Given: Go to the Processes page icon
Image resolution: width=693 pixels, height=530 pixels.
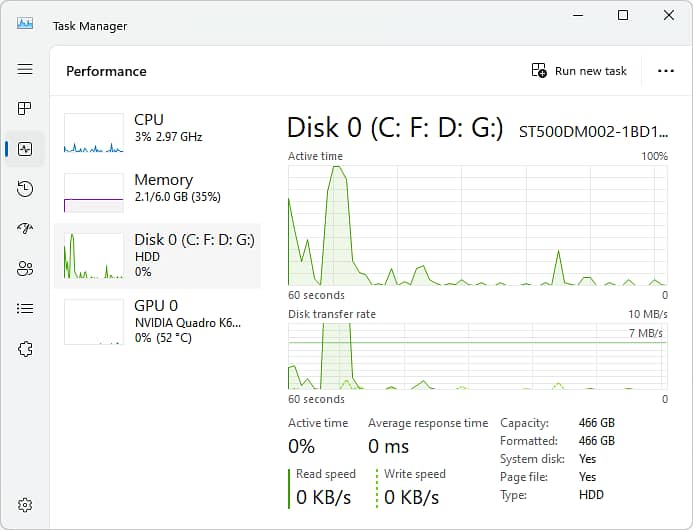Looking at the screenshot, I should pos(25,108).
